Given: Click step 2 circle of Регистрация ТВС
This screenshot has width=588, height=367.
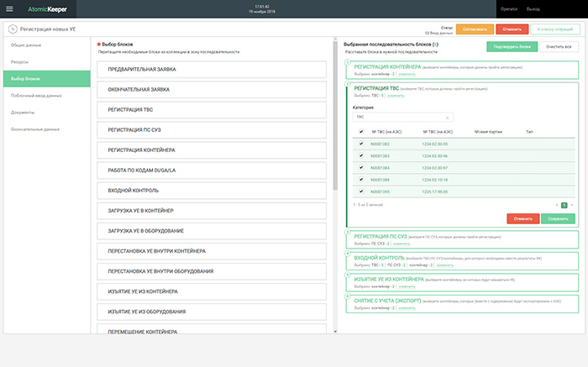Looking at the screenshot, I should (x=348, y=86).
